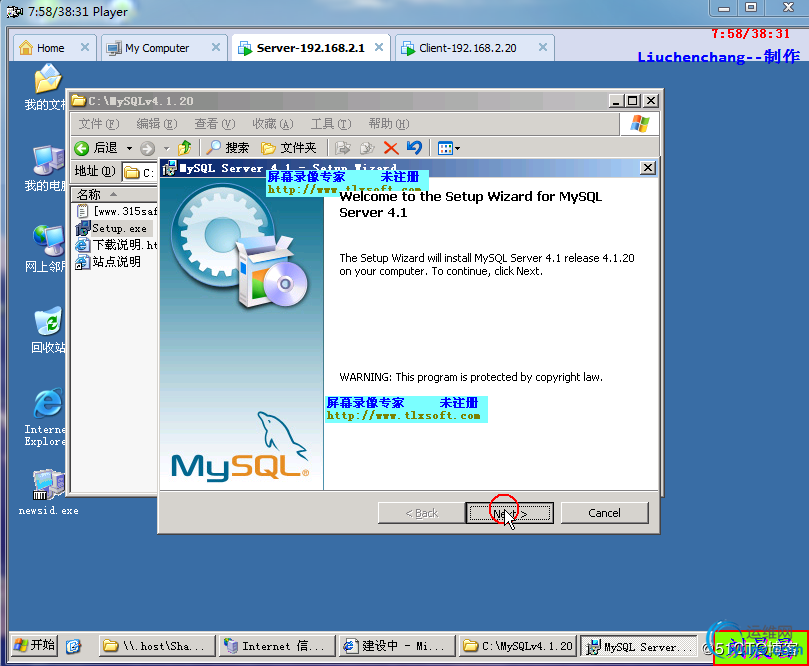Open the 编辑(E) menu in Explorer
The width and height of the screenshot is (809, 666).
(157, 124)
